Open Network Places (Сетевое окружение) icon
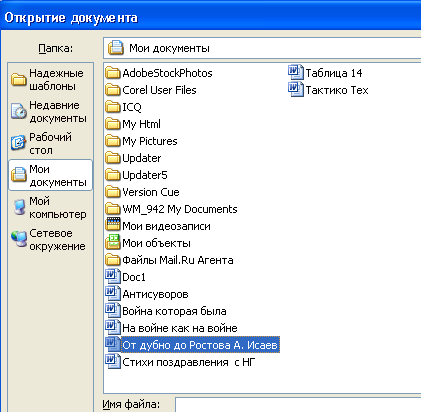Image resolution: width=421 pixels, height=412 pixels. pyautogui.click(x=19, y=239)
